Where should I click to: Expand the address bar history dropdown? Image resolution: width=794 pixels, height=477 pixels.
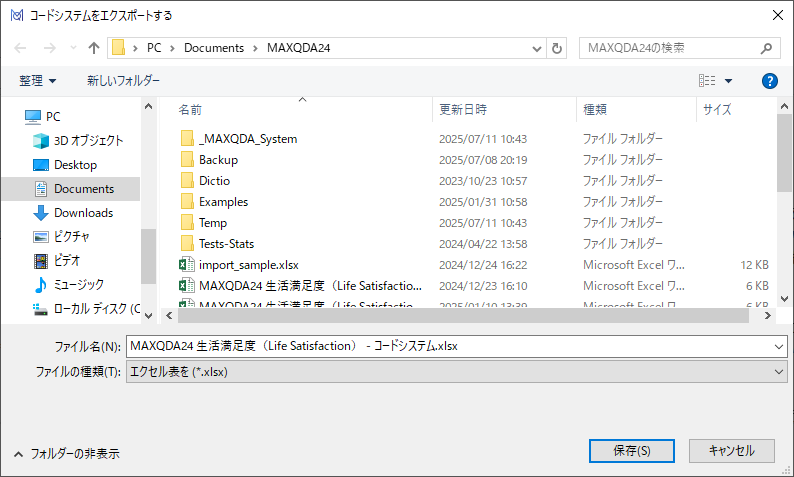pos(537,49)
